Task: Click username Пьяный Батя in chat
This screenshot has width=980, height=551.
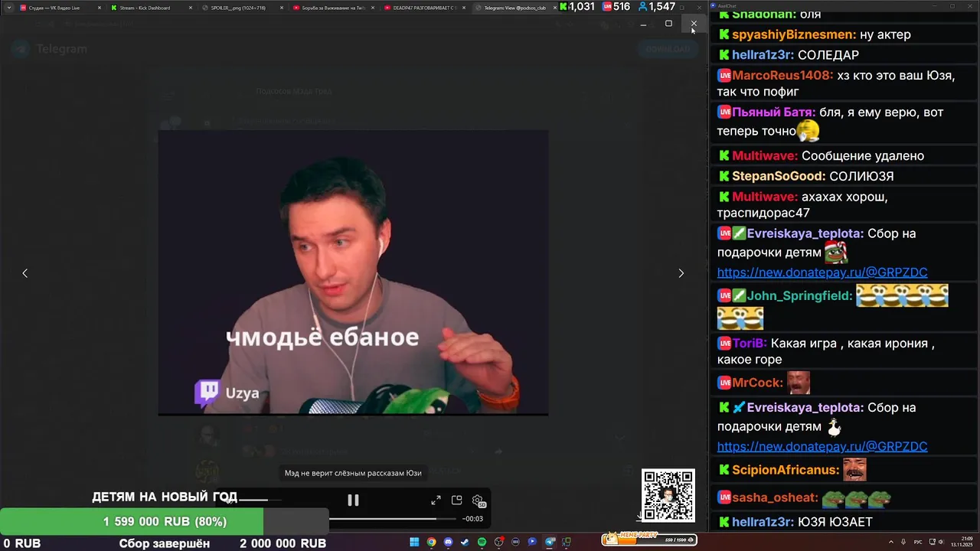Action: [774, 112]
